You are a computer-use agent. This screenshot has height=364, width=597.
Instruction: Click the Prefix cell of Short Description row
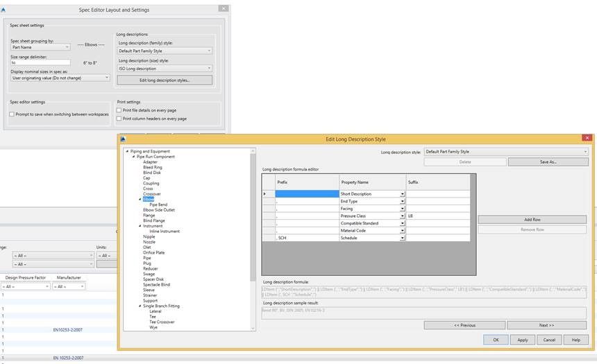(307, 194)
